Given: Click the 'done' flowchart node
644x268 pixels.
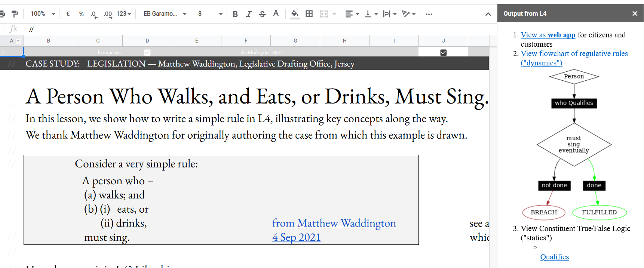Looking at the screenshot, I should coord(594,185).
